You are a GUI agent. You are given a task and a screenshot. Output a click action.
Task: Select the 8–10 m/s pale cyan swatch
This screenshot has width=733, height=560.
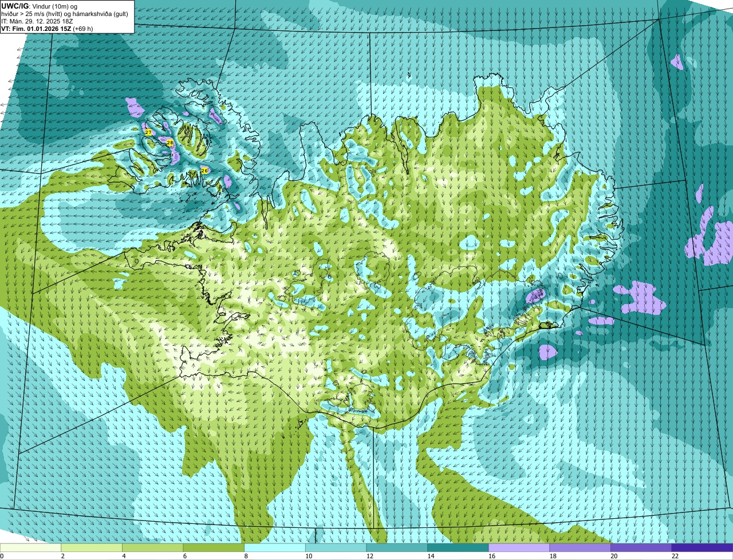[275, 547]
